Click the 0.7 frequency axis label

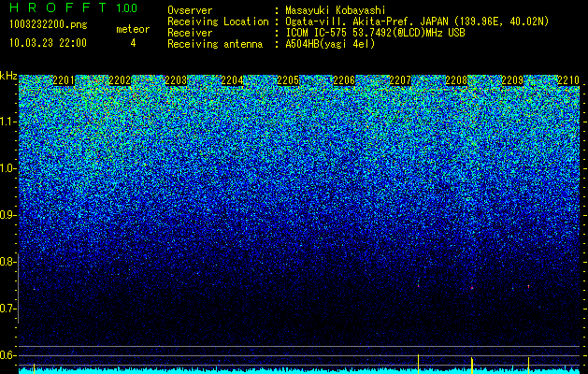click(7, 309)
